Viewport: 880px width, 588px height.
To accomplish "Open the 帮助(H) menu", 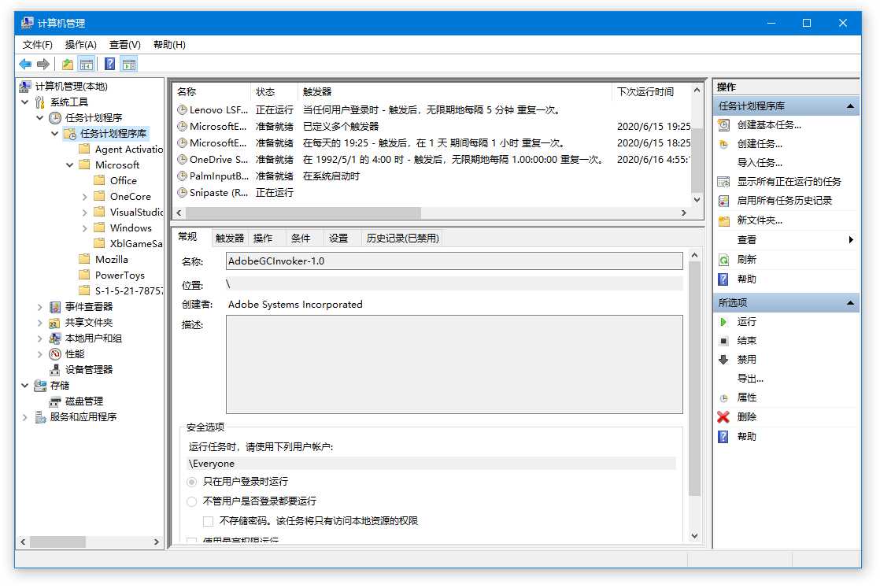I will [x=169, y=44].
